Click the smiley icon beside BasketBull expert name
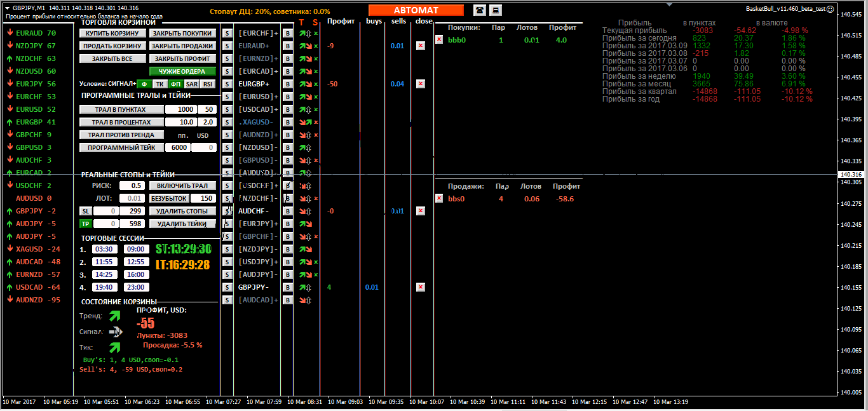This screenshot has height=411, width=868. point(831,10)
